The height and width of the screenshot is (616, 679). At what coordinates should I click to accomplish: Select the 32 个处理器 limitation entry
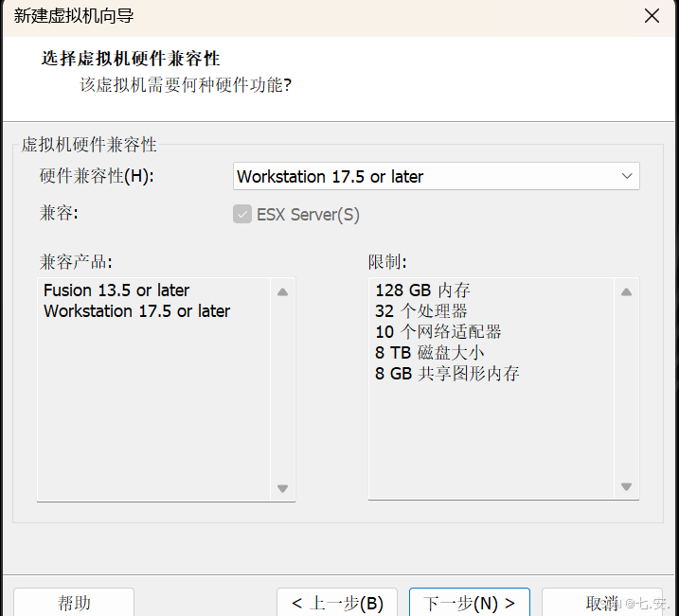420,311
